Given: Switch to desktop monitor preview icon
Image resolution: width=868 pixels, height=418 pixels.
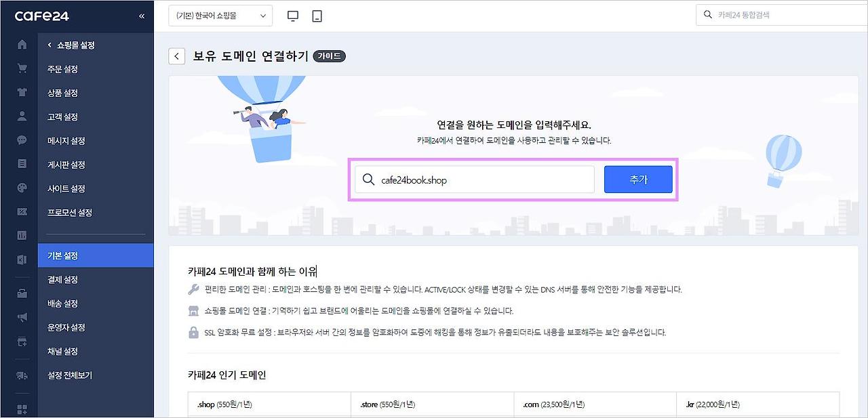Looking at the screenshot, I should click(293, 16).
